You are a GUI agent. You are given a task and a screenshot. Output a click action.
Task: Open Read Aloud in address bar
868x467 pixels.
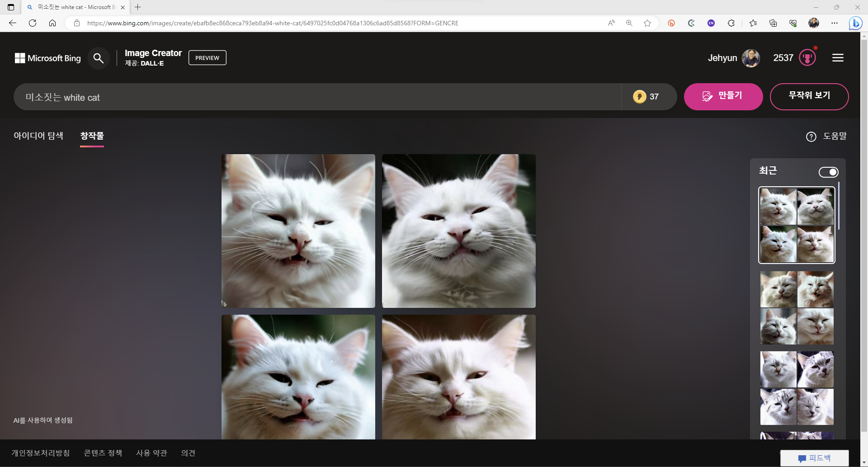coord(611,23)
